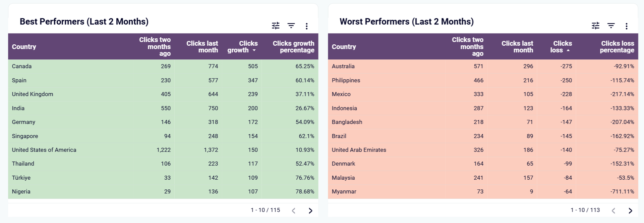Click the ascending arrow beside Clicks loss

(568, 50)
